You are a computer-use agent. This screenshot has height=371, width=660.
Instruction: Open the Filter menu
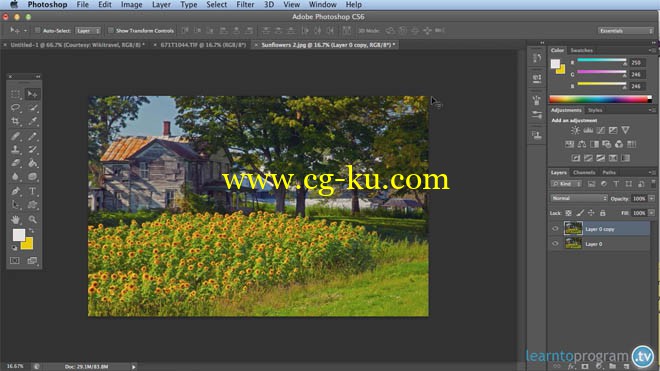[245, 5]
